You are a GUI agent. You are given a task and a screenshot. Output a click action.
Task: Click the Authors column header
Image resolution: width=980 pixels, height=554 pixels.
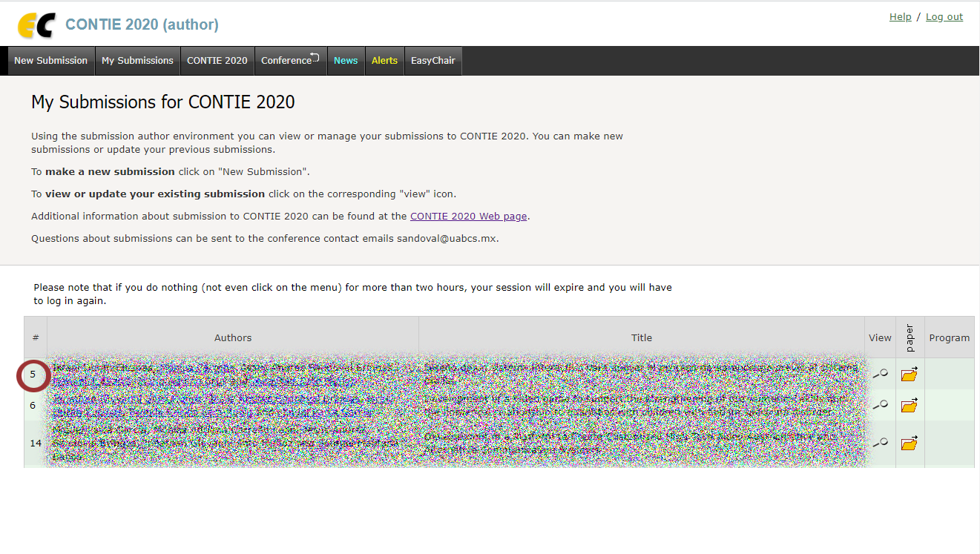pyautogui.click(x=233, y=337)
